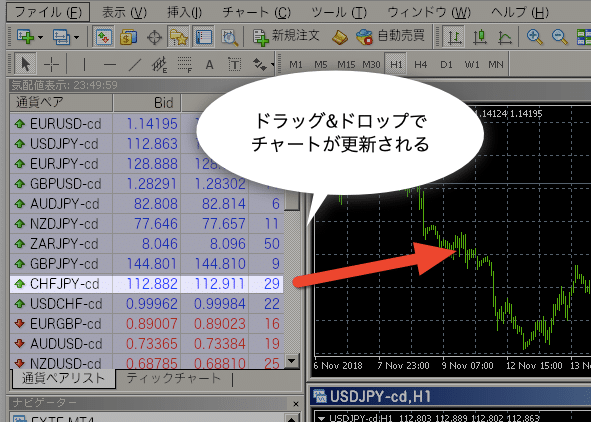
Task: Open the チャート (C) menu
Action: coord(256,12)
